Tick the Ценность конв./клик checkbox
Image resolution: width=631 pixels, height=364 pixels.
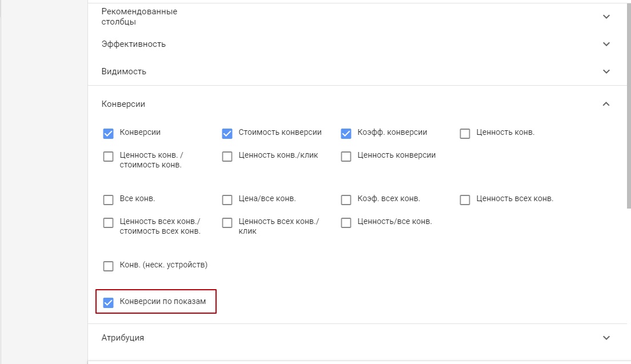pos(227,157)
